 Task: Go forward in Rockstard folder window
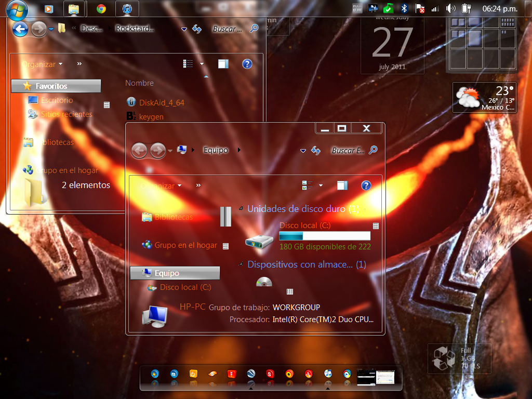click(38, 29)
